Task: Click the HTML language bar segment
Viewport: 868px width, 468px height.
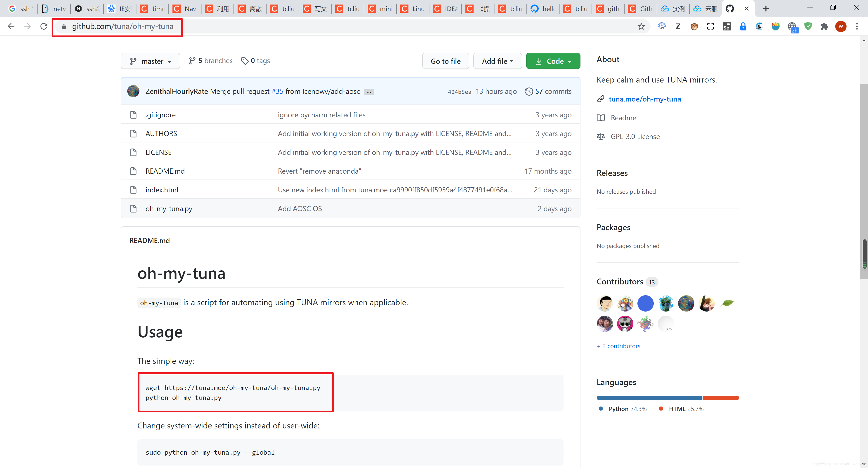Action: 721,398
